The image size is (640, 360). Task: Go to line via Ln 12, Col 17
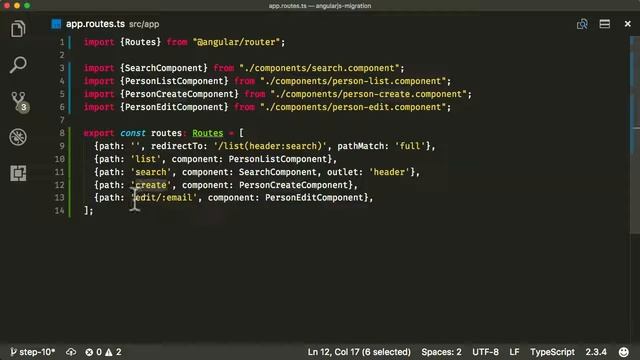(359, 352)
